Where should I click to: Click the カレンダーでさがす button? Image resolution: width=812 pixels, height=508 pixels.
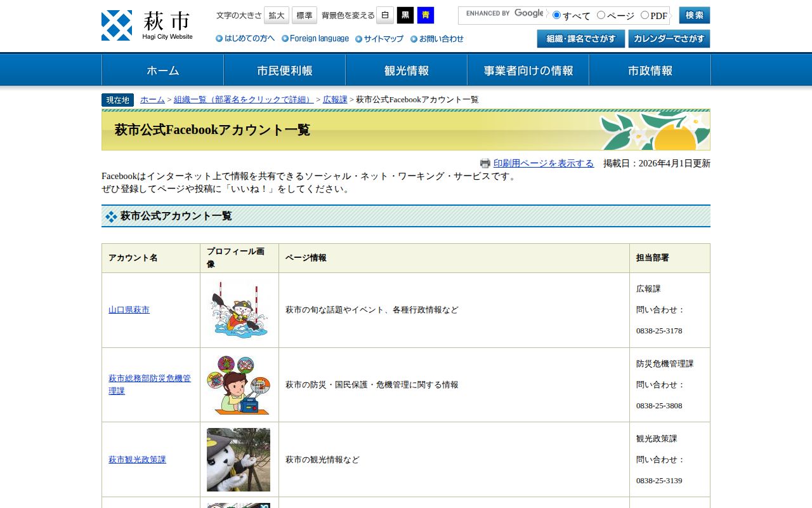point(669,39)
